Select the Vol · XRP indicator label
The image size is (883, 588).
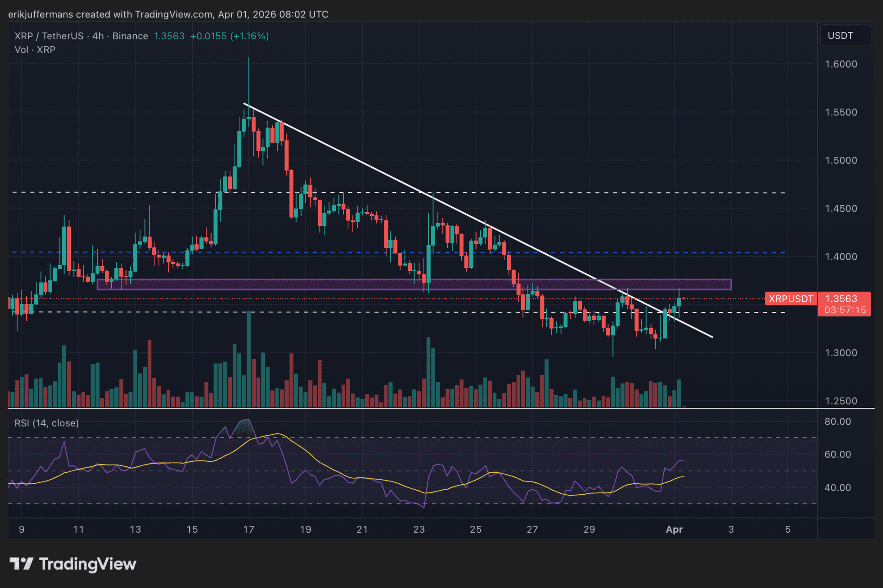(x=35, y=50)
